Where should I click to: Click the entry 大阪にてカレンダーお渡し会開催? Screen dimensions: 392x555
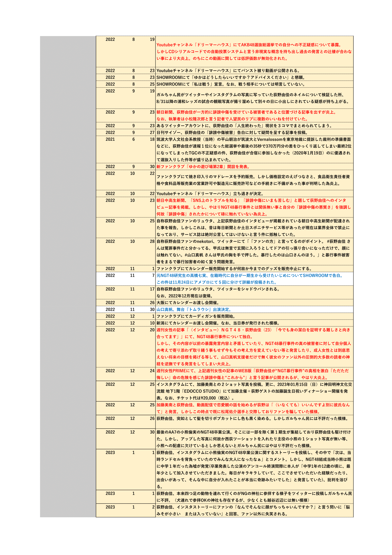coord(254,303)
